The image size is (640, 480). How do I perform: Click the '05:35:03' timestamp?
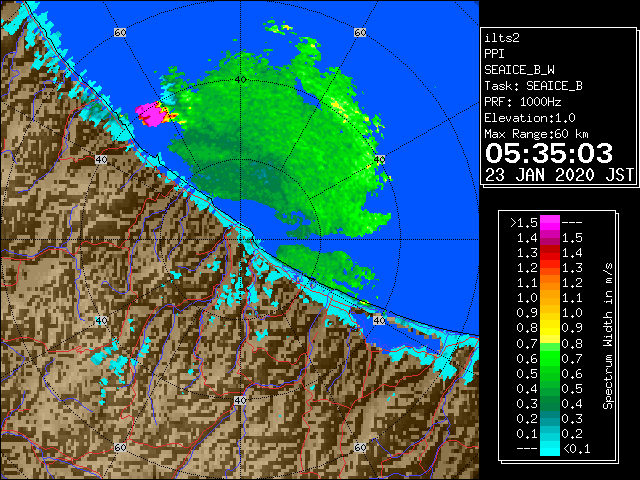pos(549,153)
